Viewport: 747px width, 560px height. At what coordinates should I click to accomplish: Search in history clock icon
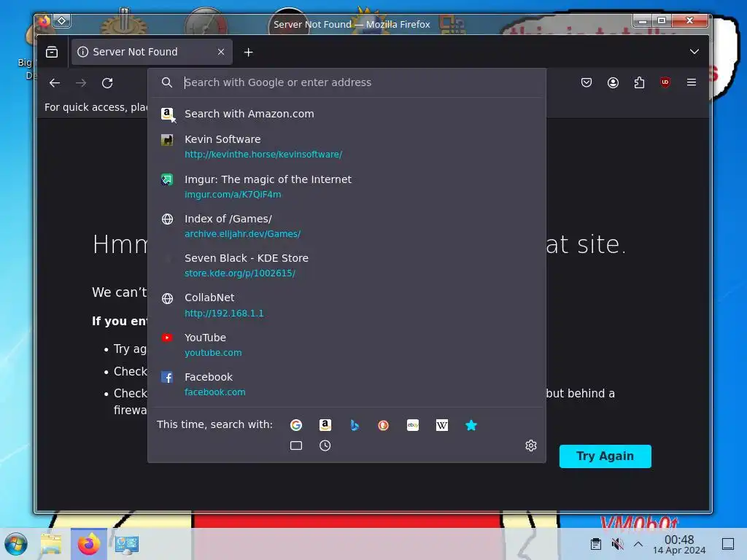click(x=325, y=446)
